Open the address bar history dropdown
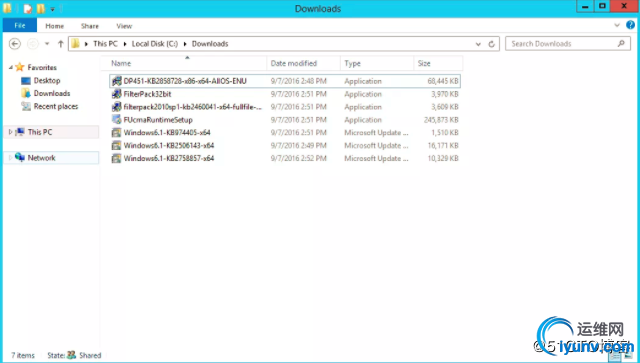 tap(478, 44)
